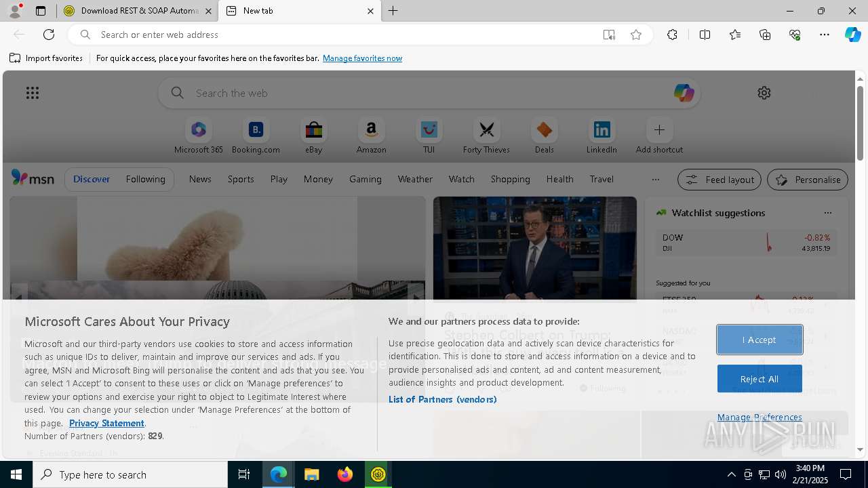Open page settings gear icon
This screenshot has height=488, width=868.
[764, 93]
